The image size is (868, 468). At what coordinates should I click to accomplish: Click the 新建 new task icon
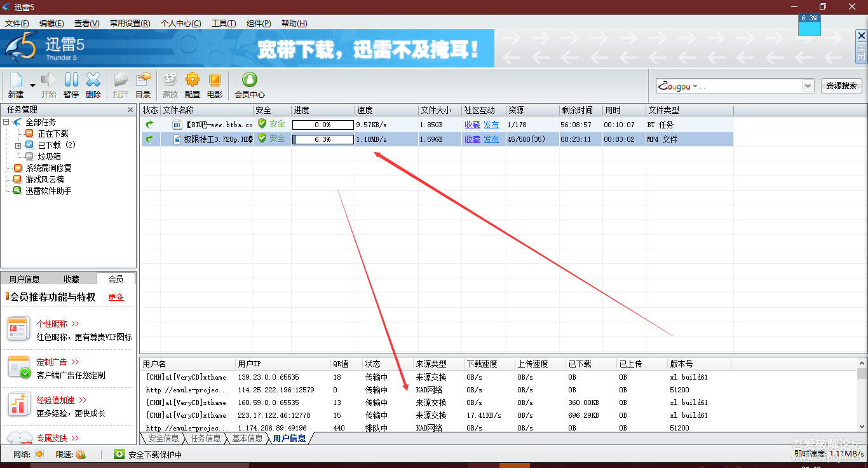click(x=16, y=80)
